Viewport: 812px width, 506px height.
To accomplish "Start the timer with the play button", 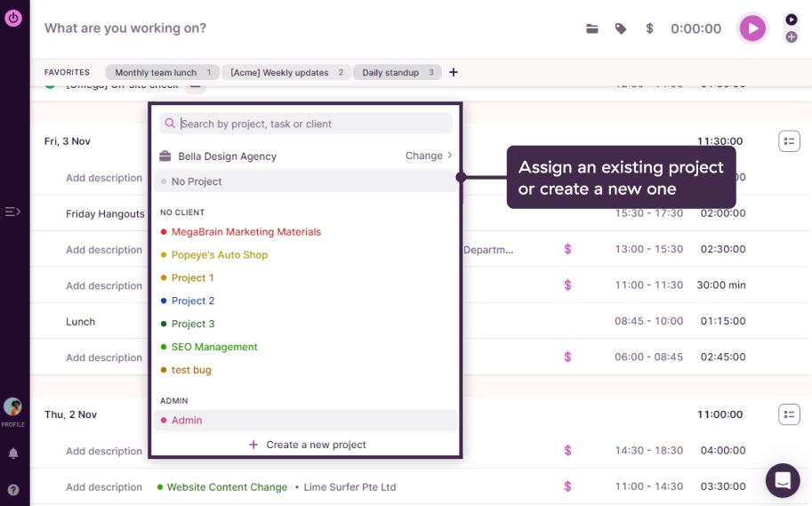I will (x=752, y=28).
